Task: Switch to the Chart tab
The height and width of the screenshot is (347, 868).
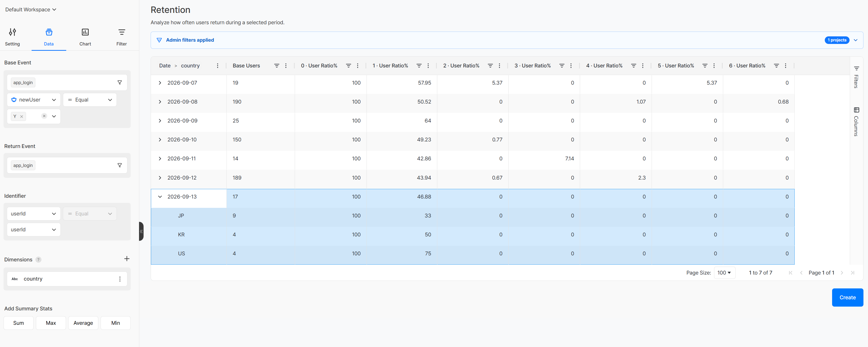Action: click(x=85, y=37)
